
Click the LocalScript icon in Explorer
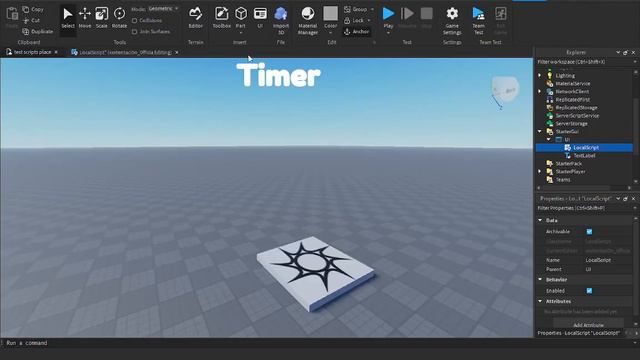(x=567, y=147)
